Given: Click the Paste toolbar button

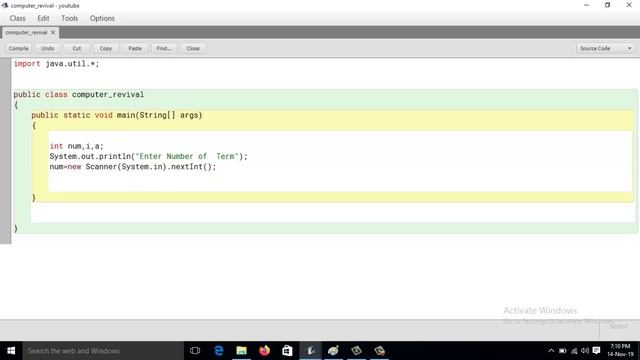Looking at the screenshot, I should [x=135, y=48].
